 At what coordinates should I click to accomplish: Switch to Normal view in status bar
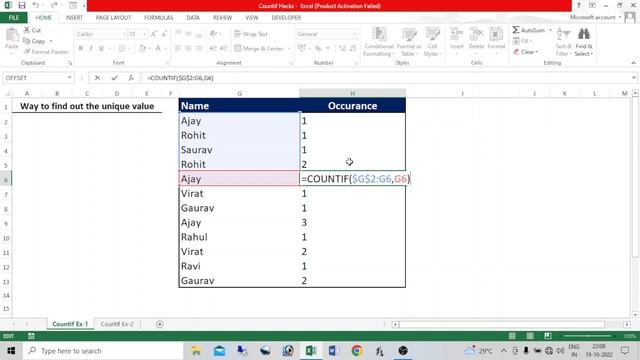point(512,336)
